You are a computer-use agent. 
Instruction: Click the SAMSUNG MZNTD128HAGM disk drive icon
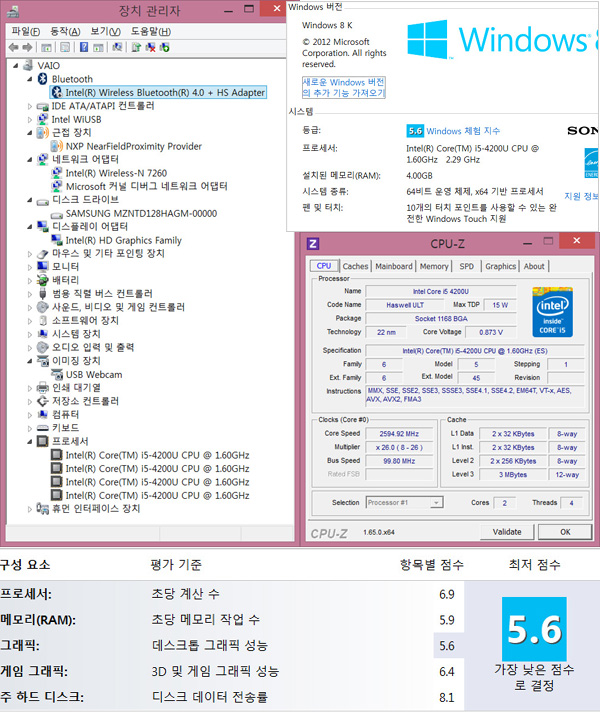point(57,214)
